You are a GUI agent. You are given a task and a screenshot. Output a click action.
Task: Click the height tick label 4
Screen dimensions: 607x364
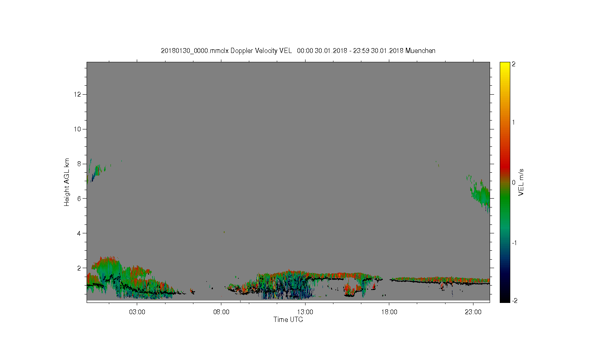(80, 233)
